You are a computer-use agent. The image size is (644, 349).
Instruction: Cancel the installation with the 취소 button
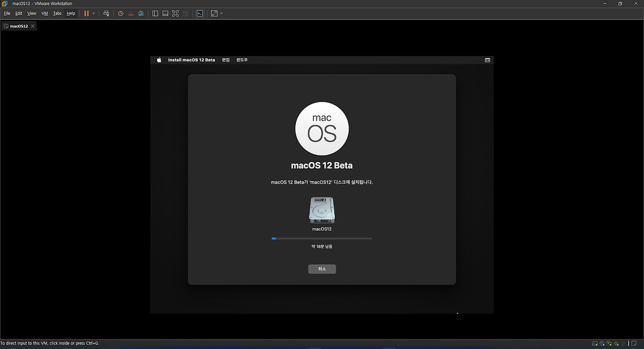(x=322, y=269)
